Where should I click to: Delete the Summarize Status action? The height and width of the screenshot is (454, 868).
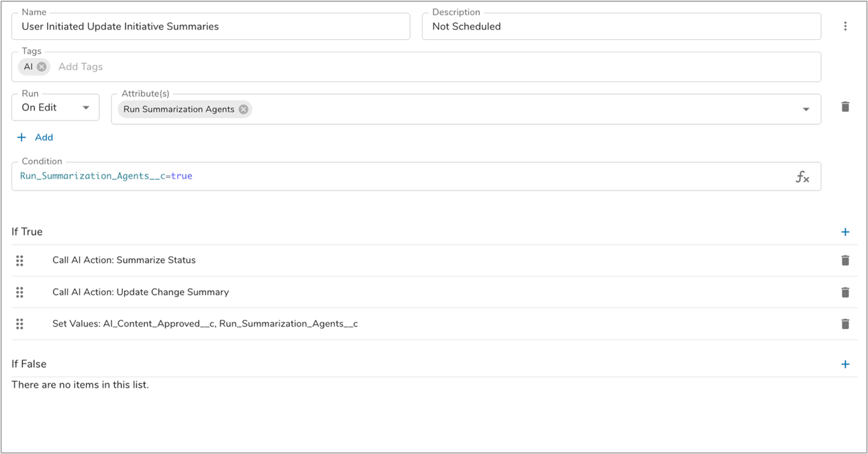(845, 261)
